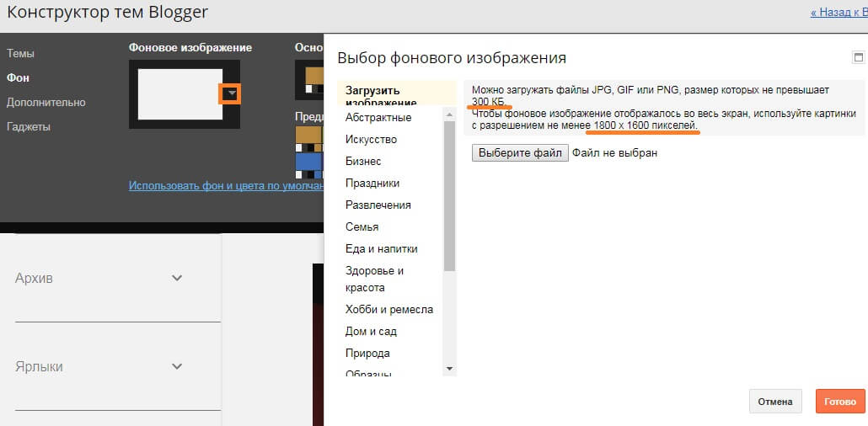Image resolution: width=868 pixels, height=426 pixels.
Task: Open the Гаджеты section
Action: coord(29,126)
